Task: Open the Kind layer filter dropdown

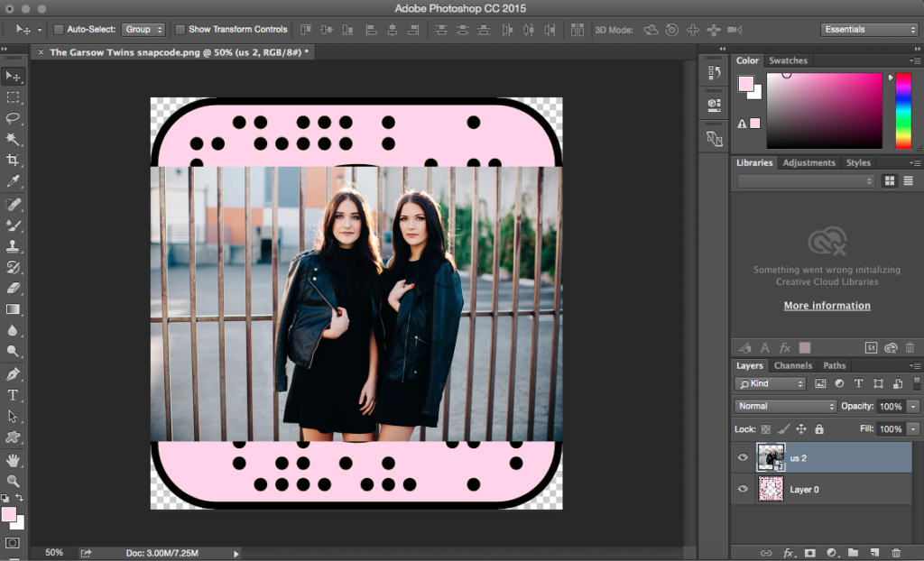Action: pyautogui.click(x=770, y=383)
